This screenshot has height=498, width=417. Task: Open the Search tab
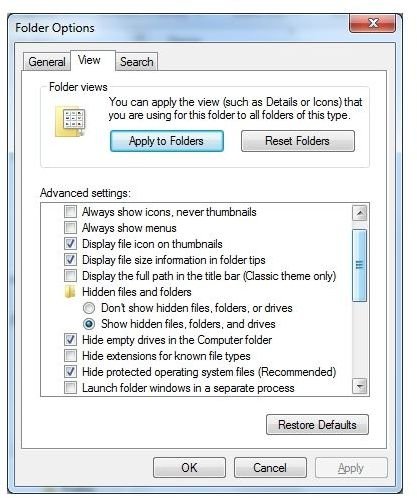click(x=137, y=62)
